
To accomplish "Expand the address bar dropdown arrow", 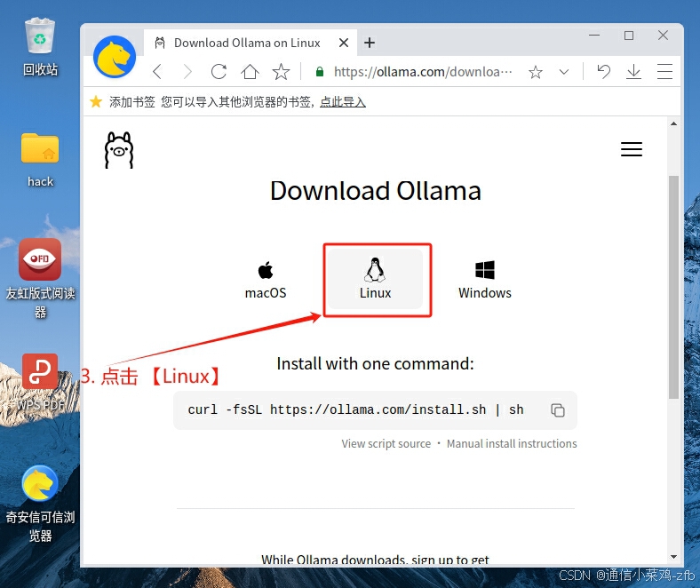I will (564, 71).
